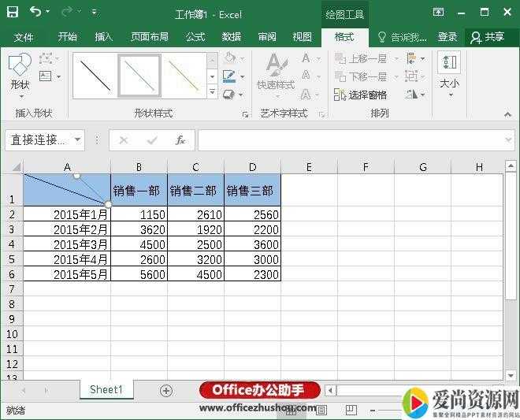
Task: Select the black diagonal line style thumbnail
Action: click(95, 76)
